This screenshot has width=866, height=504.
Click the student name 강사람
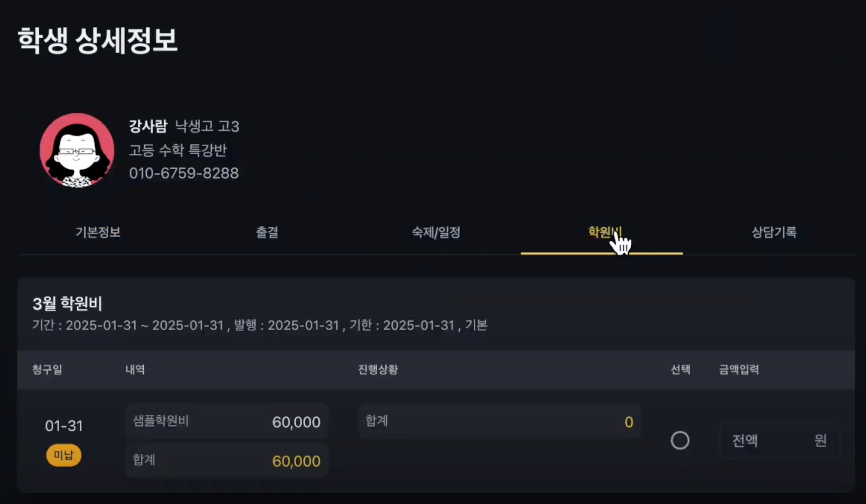[x=148, y=126]
